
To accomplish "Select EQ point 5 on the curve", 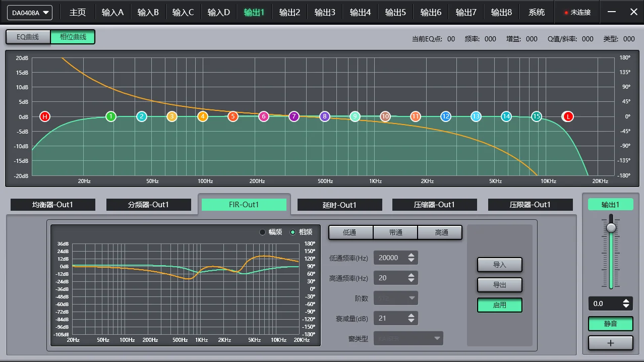I will pyautogui.click(x=232, y=116).
